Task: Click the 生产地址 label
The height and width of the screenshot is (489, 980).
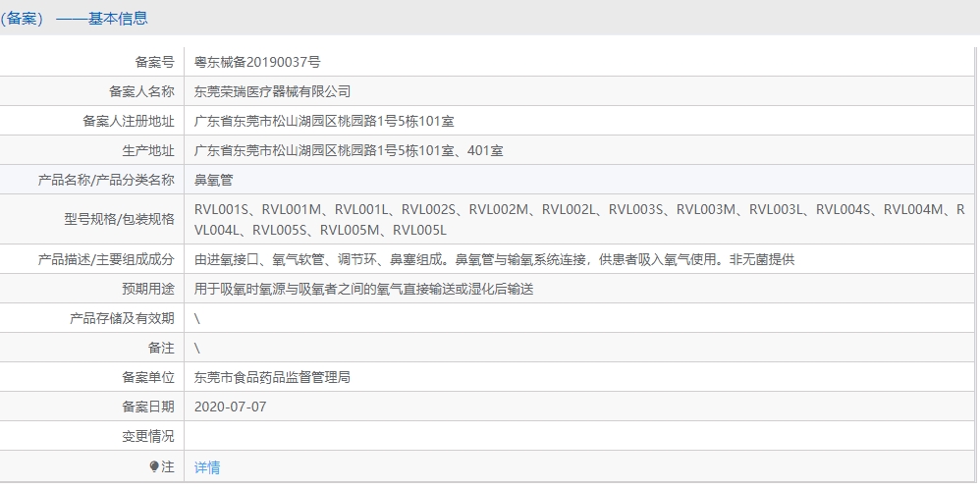Action: pyautogui.click(x=148, y=150)
